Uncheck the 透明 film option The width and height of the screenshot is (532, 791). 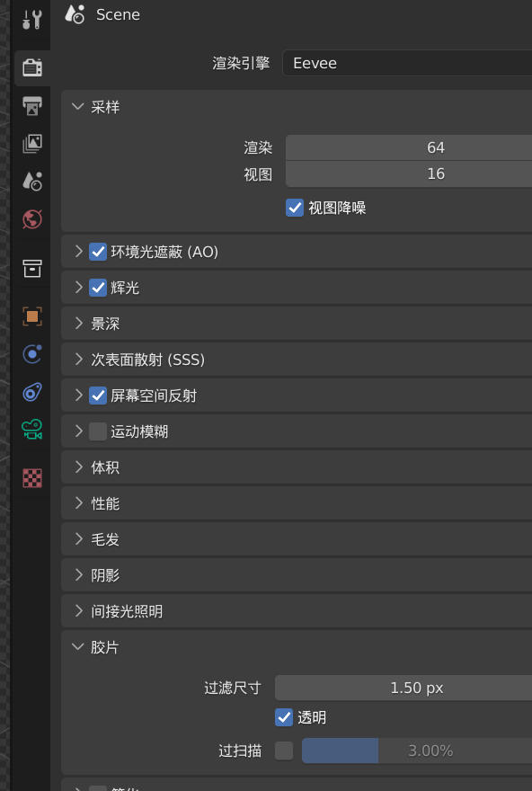pyautogui.click(x=284, y=717)
